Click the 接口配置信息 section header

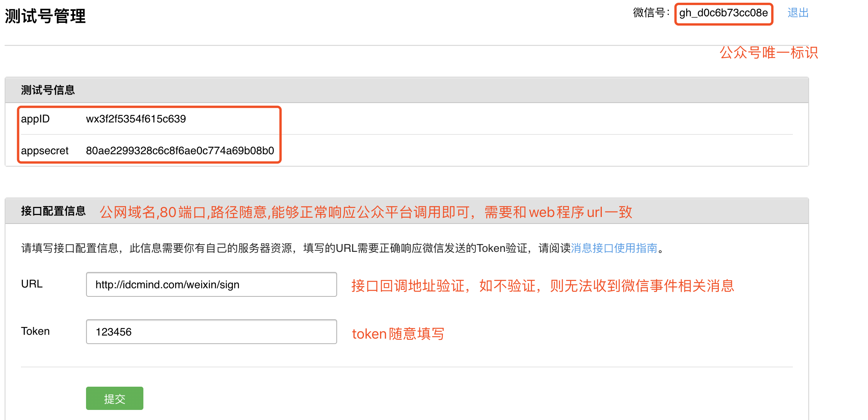tap(53, 211)
